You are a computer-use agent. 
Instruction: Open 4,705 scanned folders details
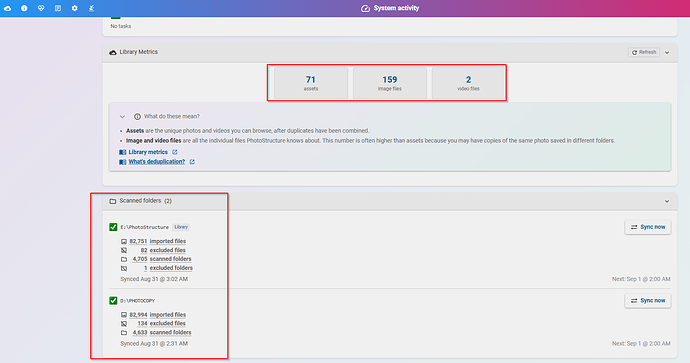[x=162, y=259]
